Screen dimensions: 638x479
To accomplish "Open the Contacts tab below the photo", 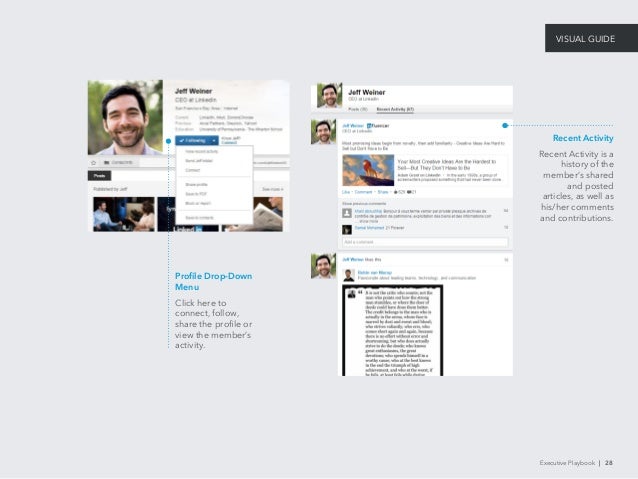I will pos(118,162).
